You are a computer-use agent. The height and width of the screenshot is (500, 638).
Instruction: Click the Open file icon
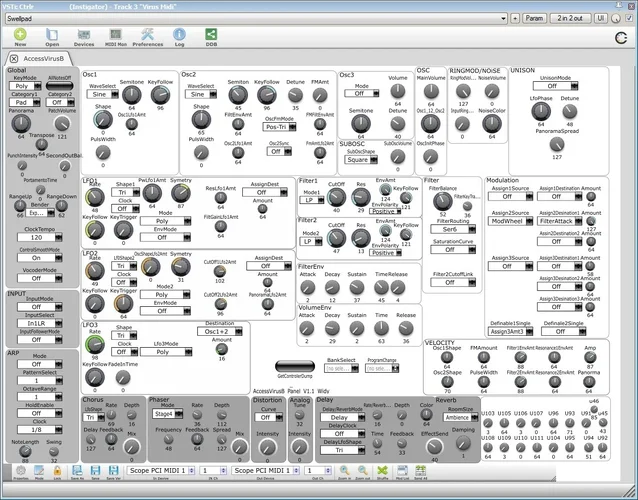point(52,37)
